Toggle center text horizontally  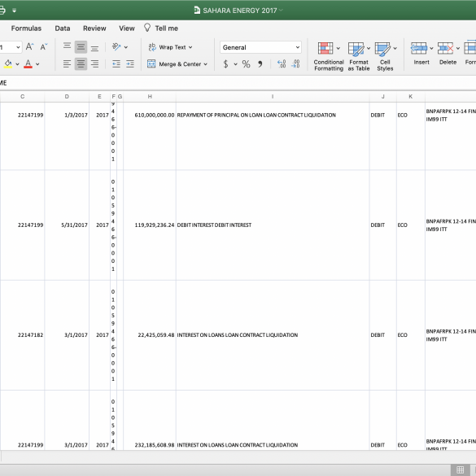[x=81, y=63]
